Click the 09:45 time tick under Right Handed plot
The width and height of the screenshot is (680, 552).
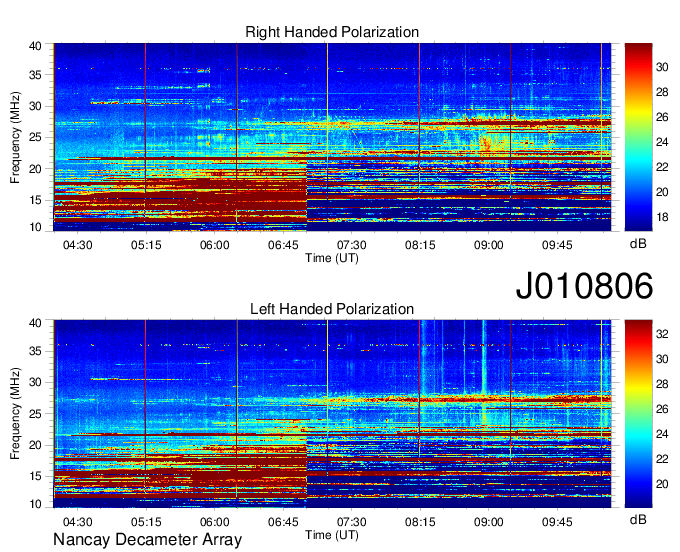(557, 245)
